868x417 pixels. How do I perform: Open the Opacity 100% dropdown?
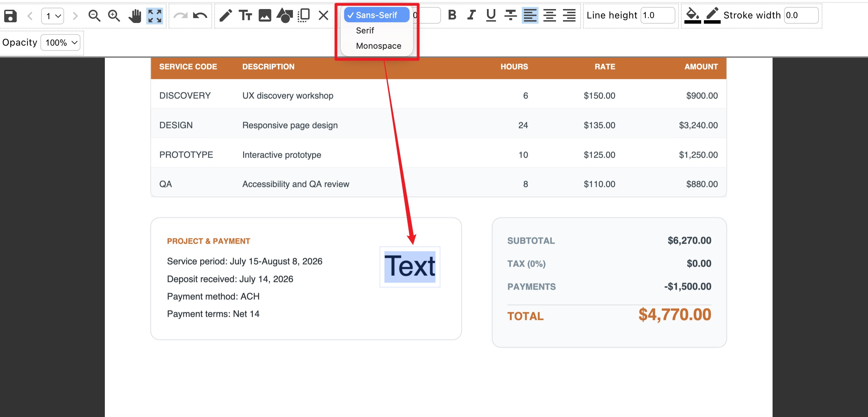[61, 42]
